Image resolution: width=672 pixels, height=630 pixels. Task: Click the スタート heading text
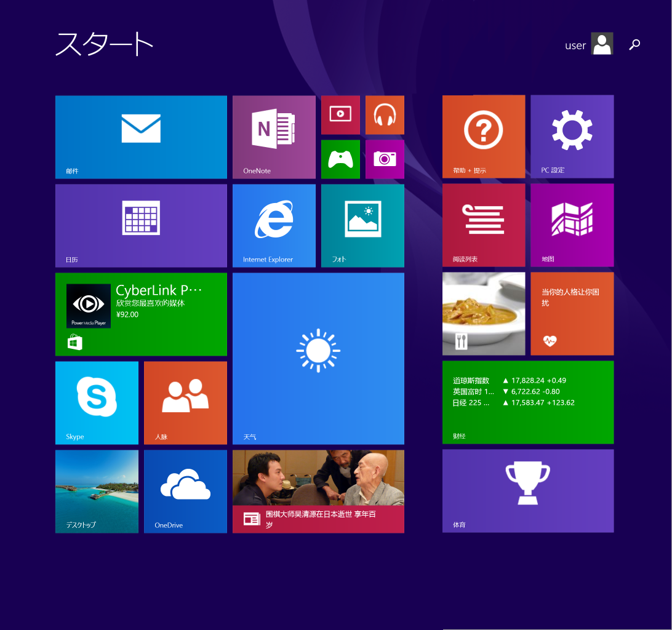click(x=104, y=44)
